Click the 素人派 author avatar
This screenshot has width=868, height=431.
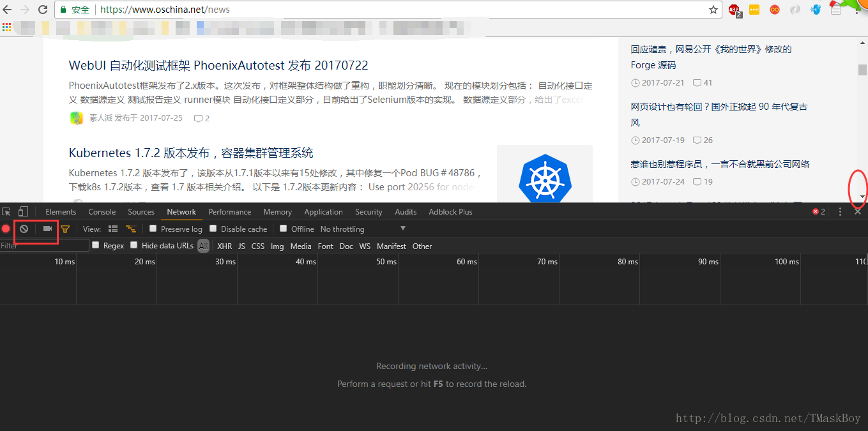pyautogui.click(x=77, y=118)
